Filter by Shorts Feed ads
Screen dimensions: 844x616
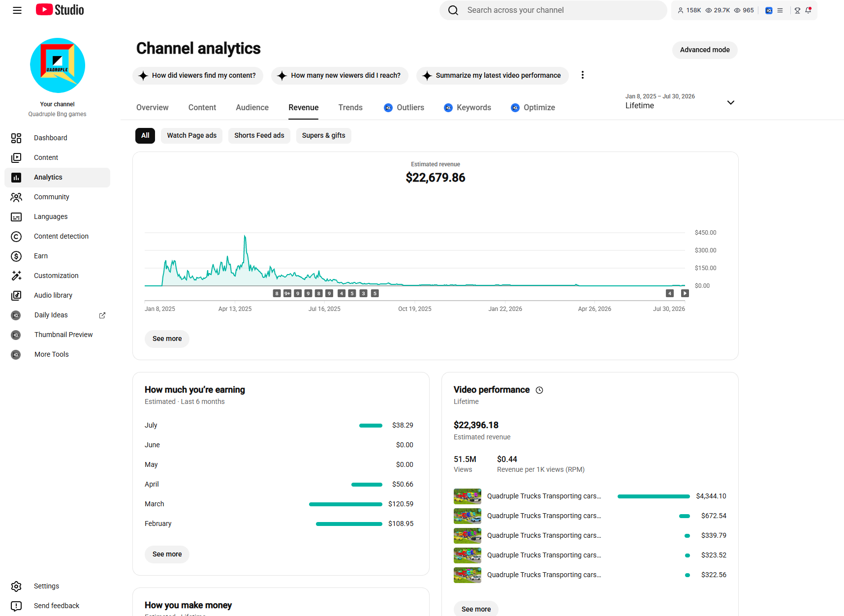click(259, 136)
